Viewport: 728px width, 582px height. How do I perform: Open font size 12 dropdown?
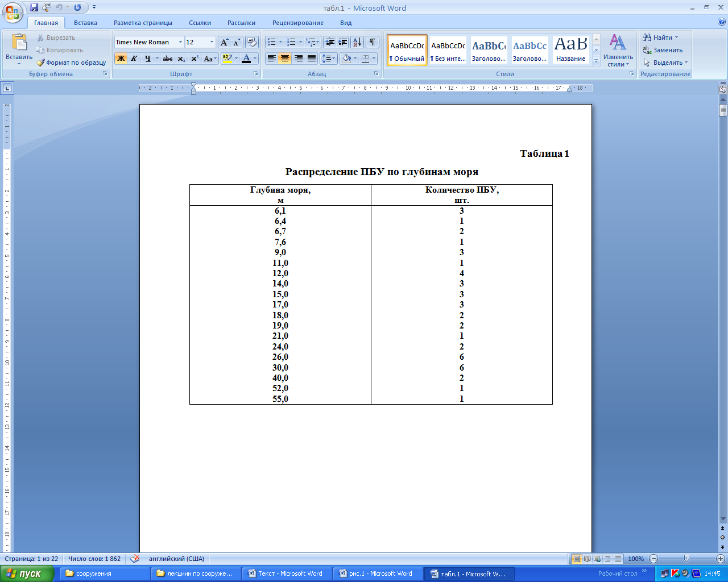coord(212,42)
